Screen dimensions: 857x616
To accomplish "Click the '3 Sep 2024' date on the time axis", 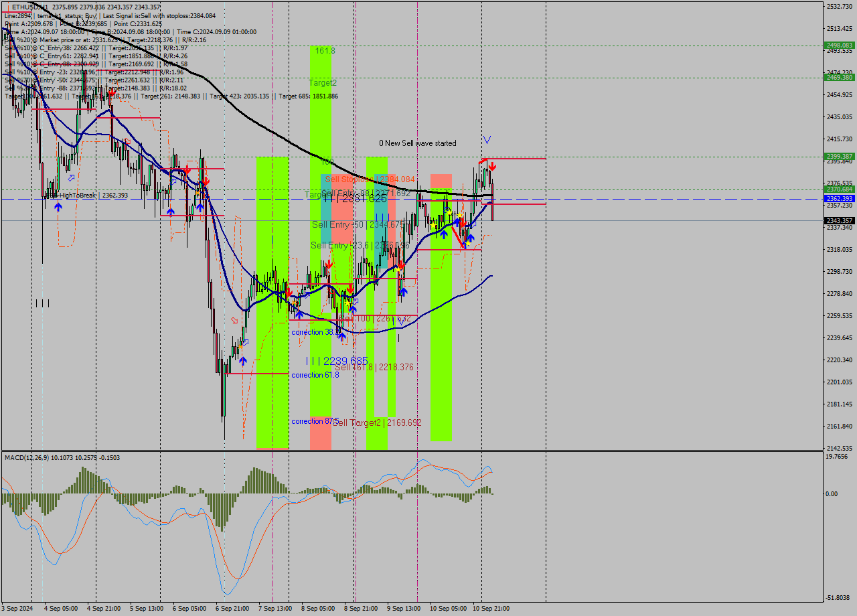I will [x=18, y=609].
